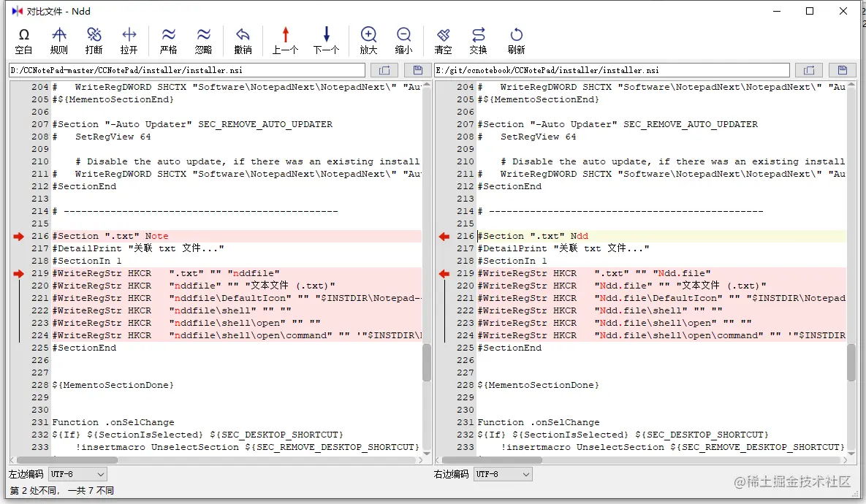Enable 忽略 ignore compare mode
866x504 pixels.
[204, 41]
